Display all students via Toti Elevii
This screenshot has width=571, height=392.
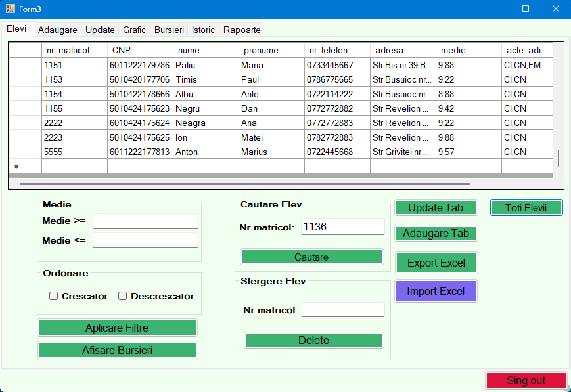click(x=526, y=207)
